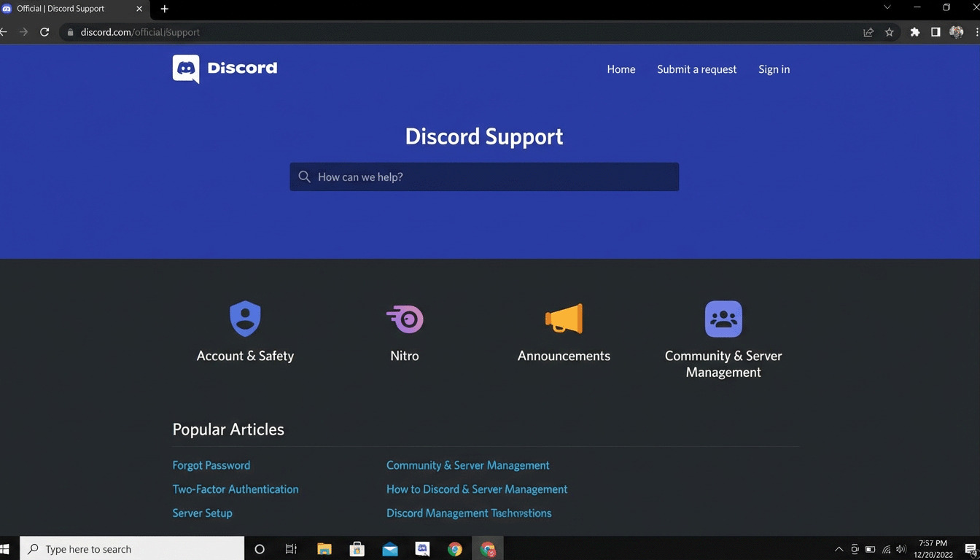
Task: Open the volume icon in the system tray
Action: coord(901,549)
